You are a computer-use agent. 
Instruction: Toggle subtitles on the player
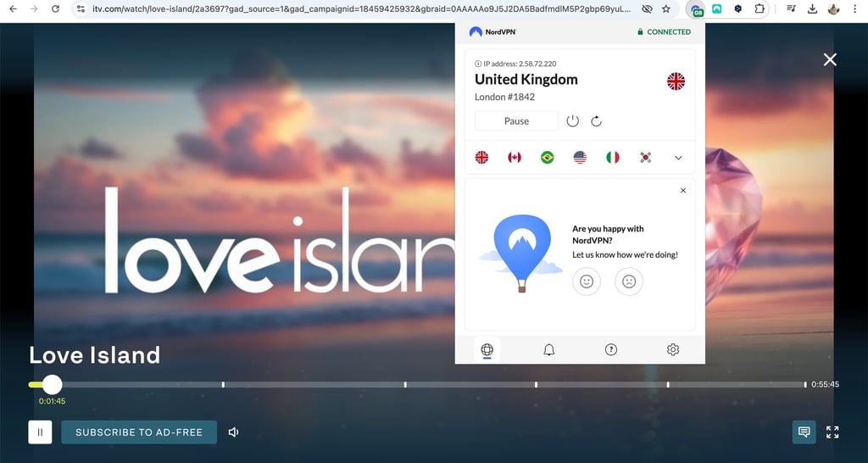click(804, 432)
